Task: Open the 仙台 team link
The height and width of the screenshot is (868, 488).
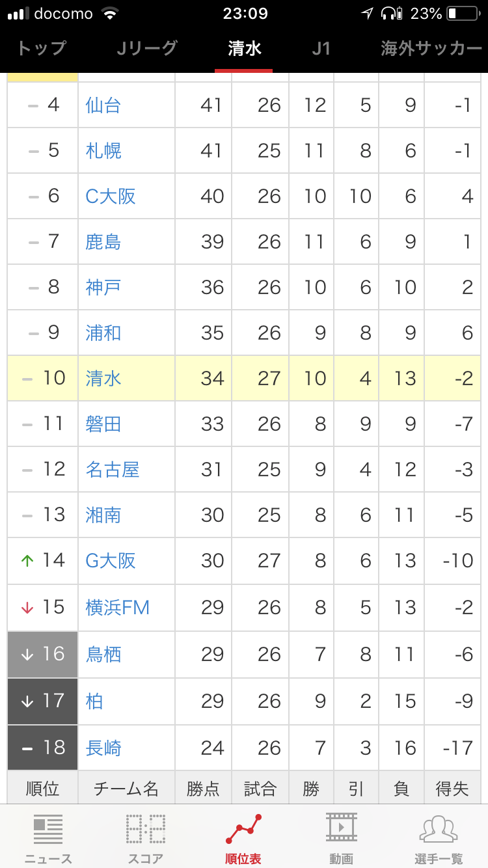Action: point(103,105)
